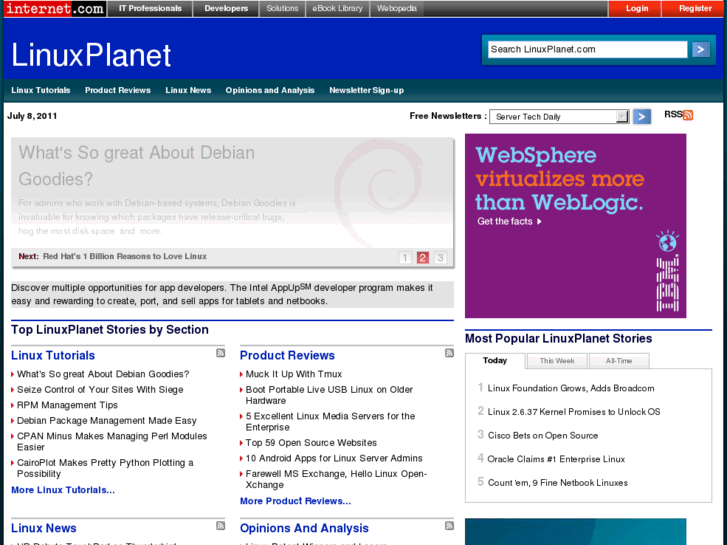Open CairoPlot Python Plotting article
This screenshot has height=545, width=727.
tap(105, 468)
